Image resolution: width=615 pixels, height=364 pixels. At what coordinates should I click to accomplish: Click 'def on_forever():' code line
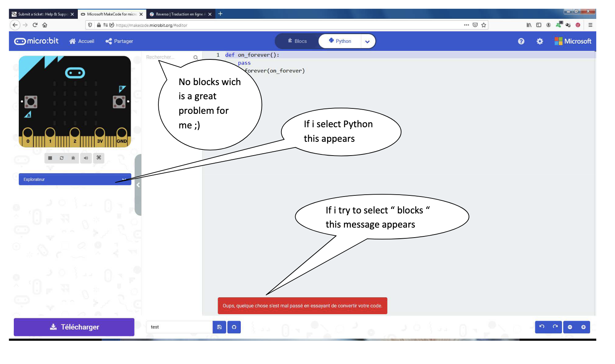point(252,55)
